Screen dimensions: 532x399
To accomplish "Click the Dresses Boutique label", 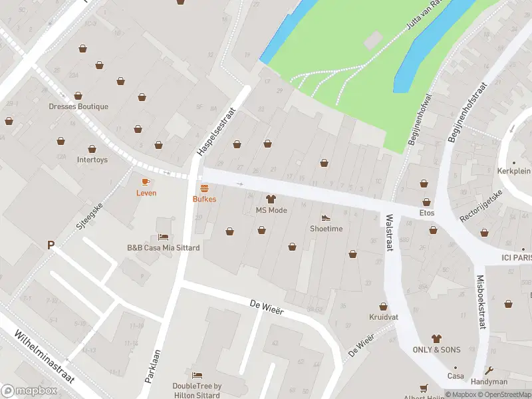I will [x=78, y=106].
